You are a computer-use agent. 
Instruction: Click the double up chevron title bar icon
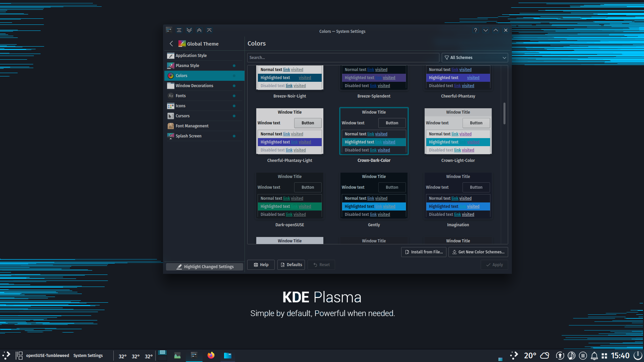(x=199, y=30)
